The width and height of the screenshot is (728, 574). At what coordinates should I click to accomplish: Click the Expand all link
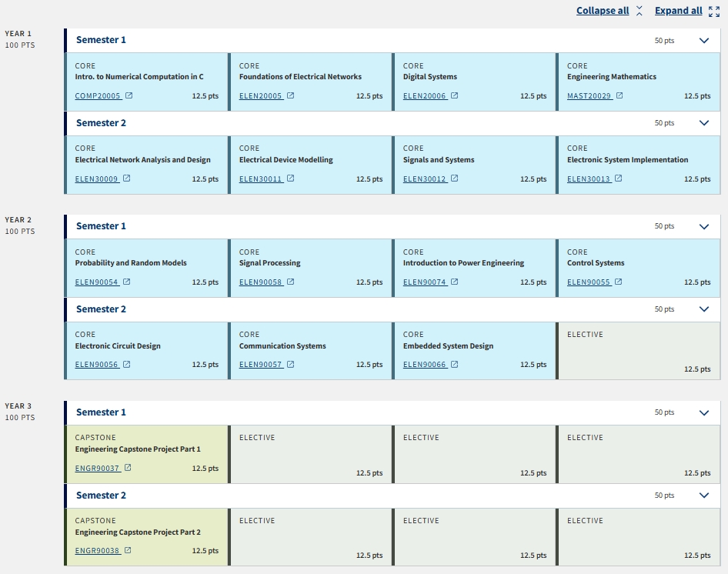679,11
